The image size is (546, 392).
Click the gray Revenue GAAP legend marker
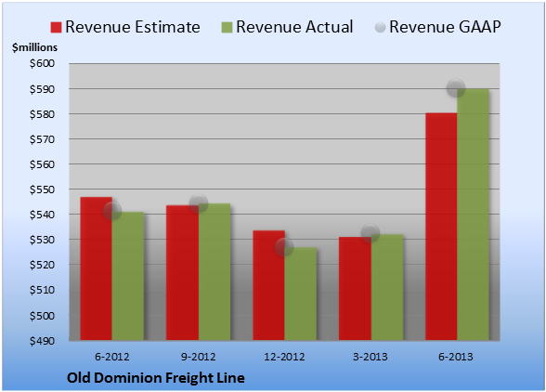point(381,28)
